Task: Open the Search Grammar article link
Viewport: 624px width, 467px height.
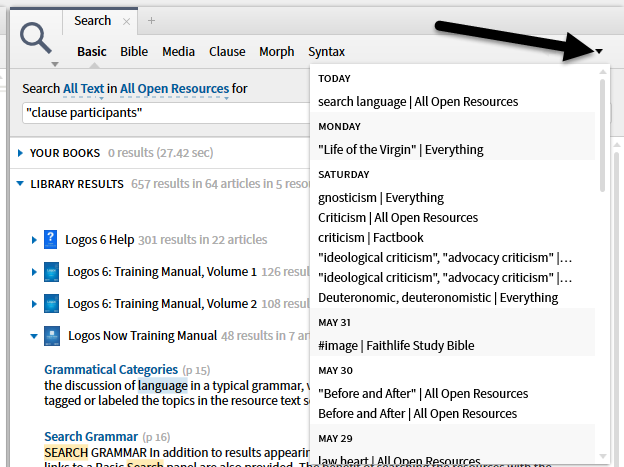Action: click(91, 437)
